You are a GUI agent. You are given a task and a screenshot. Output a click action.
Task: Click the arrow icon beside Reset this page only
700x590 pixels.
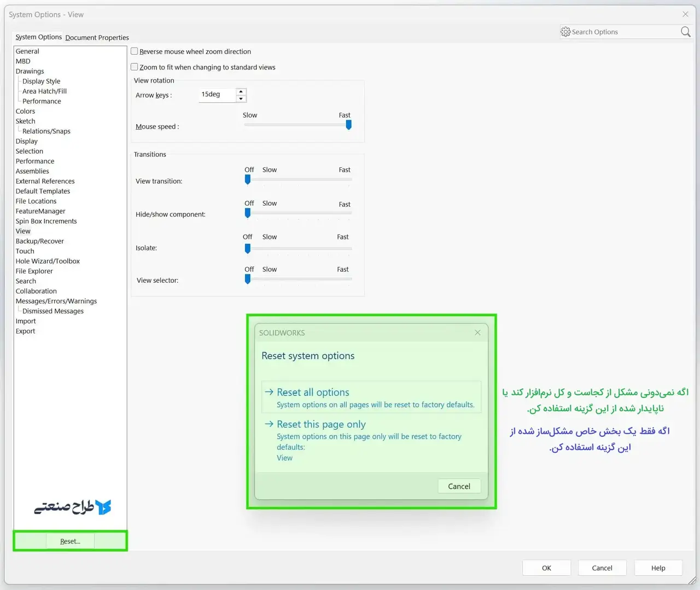tap(269, 424)
